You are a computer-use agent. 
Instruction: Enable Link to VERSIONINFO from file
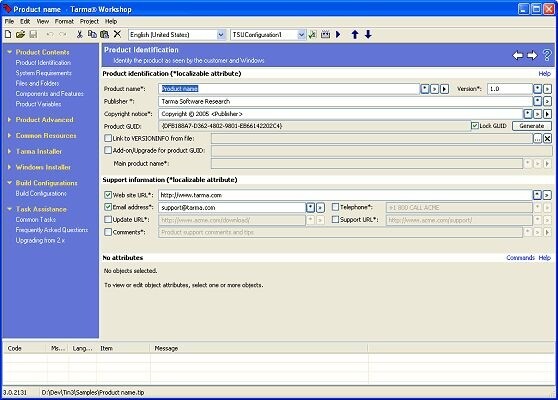click(x=108, y=138)
